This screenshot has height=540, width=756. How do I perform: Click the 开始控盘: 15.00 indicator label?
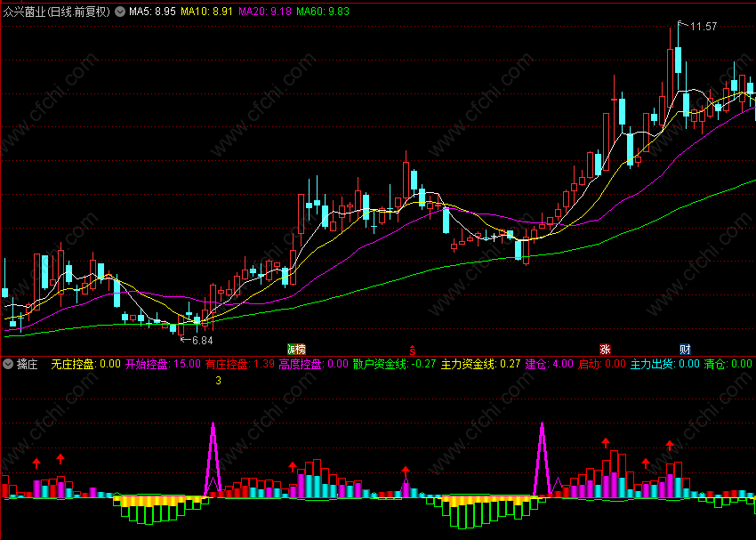(x=163, y=364)
